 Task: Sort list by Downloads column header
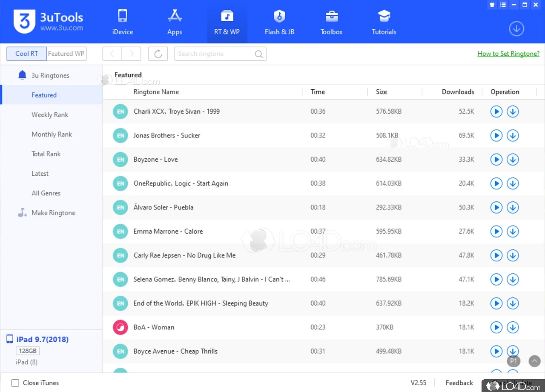pyautogui.click(x=458, y=92)
